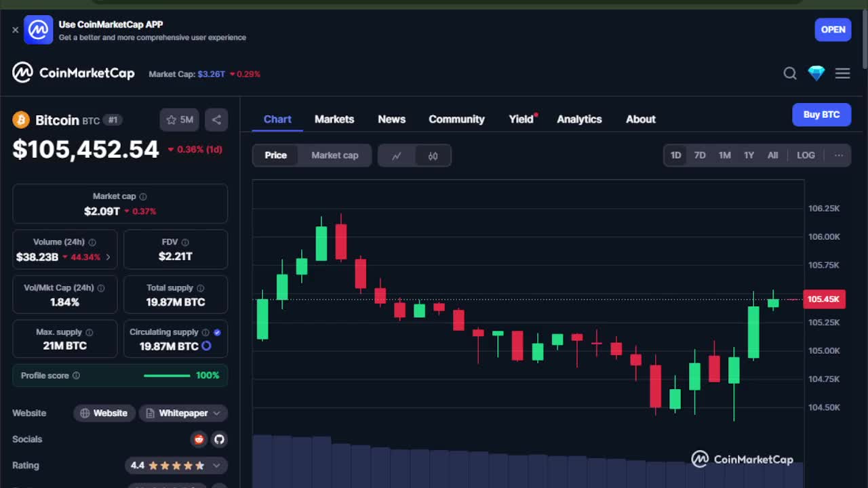Click Total supply info icon
The image size is (868, 488).
(201, 288)
